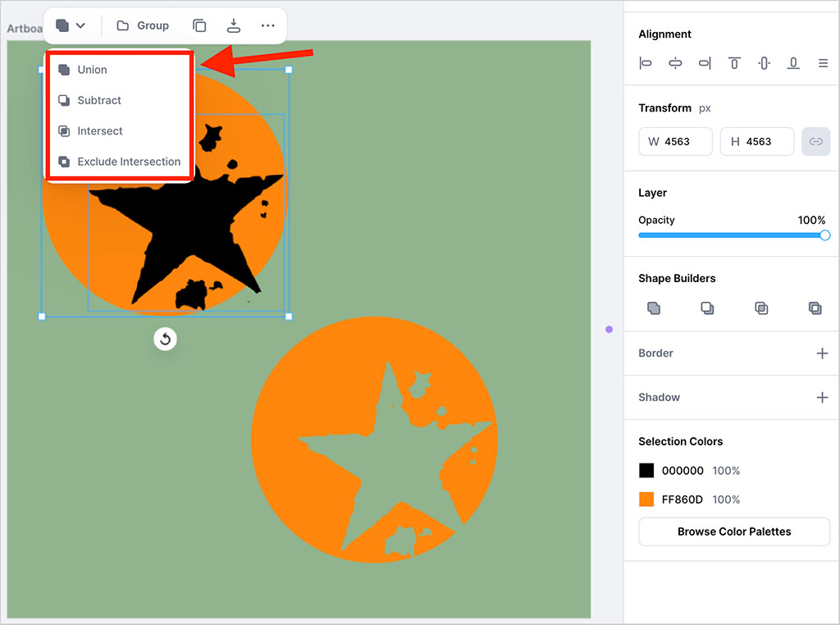840x625 pixels.
Task: Click the bottom-right selection handle
Action: tap(289, 317)
